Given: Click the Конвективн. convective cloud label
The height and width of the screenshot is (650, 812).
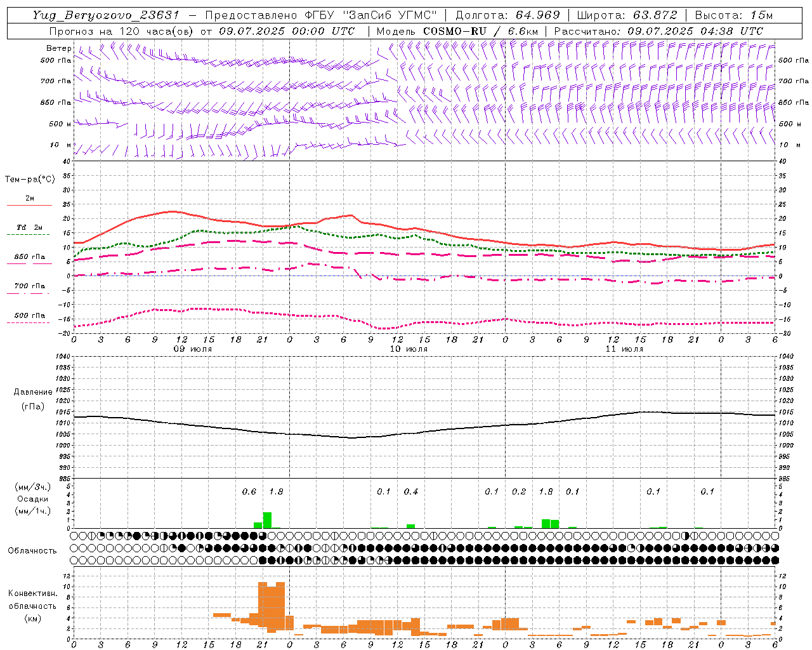Looking at the screenshot, I should [32, 594].
